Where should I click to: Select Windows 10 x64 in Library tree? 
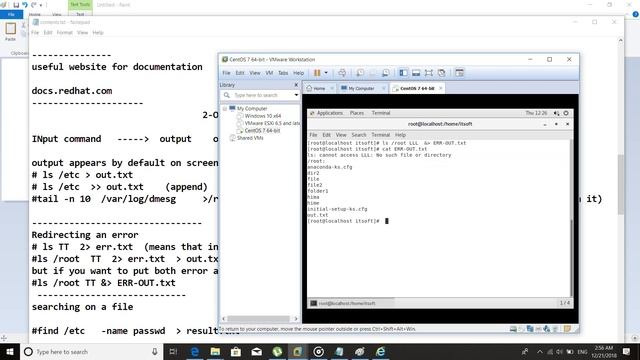pos(262,116)
